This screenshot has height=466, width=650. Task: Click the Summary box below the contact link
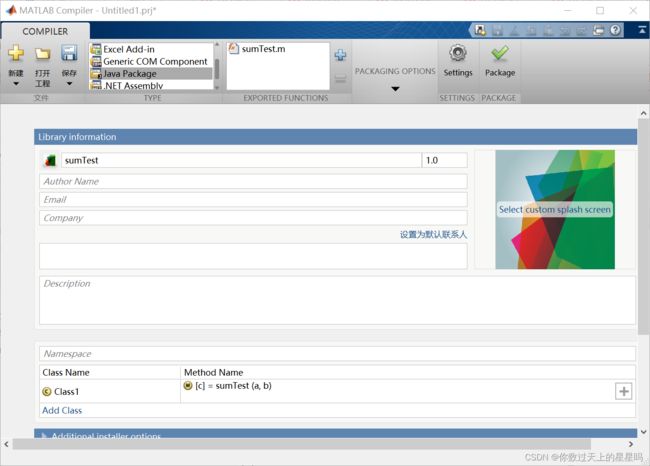click(253, 256)
